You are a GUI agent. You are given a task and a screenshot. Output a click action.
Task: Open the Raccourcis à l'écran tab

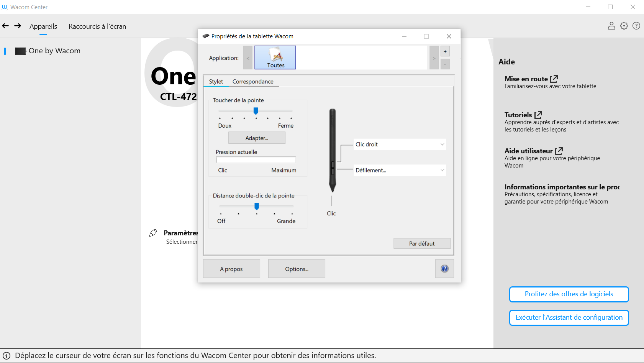click(97, 26)
